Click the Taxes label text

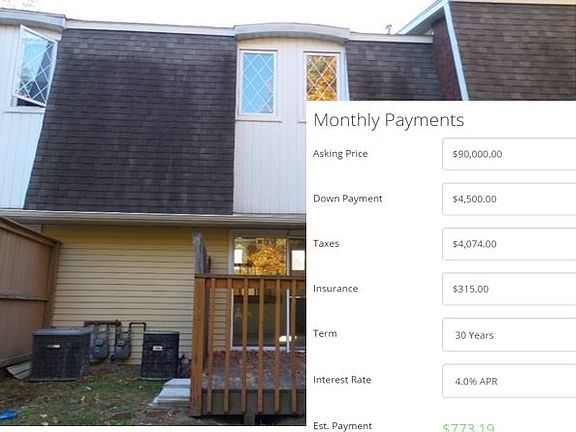click(x=326, y=244)
